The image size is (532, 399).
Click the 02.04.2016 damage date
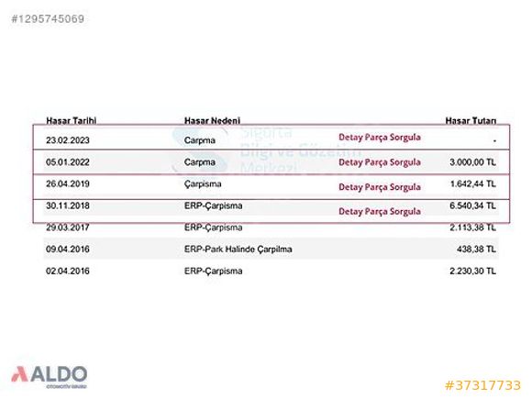[x=68, y=272]
